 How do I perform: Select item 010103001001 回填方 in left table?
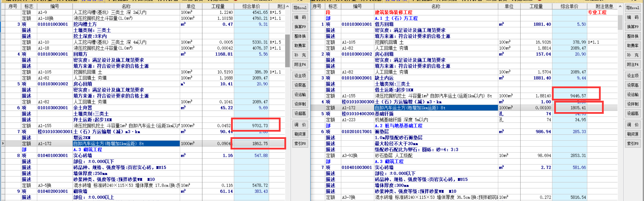pyautogui.click(x=143, y=54)
